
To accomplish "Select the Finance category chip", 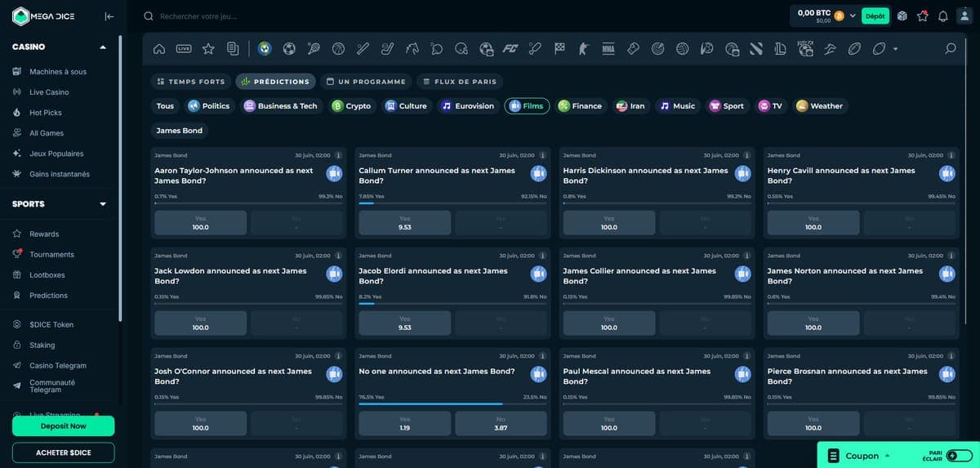I will [580, 106].
